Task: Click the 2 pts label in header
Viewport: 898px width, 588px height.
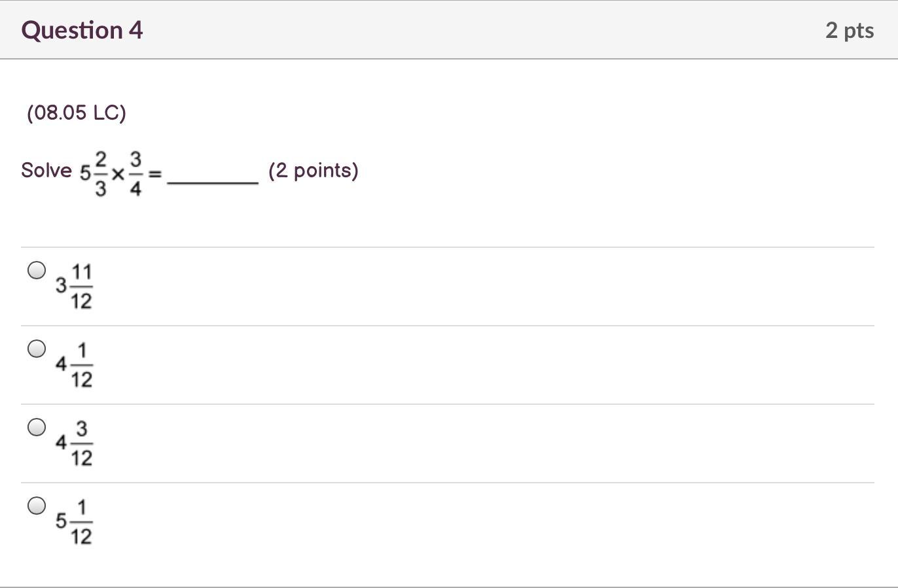Action: pos(849,30)
